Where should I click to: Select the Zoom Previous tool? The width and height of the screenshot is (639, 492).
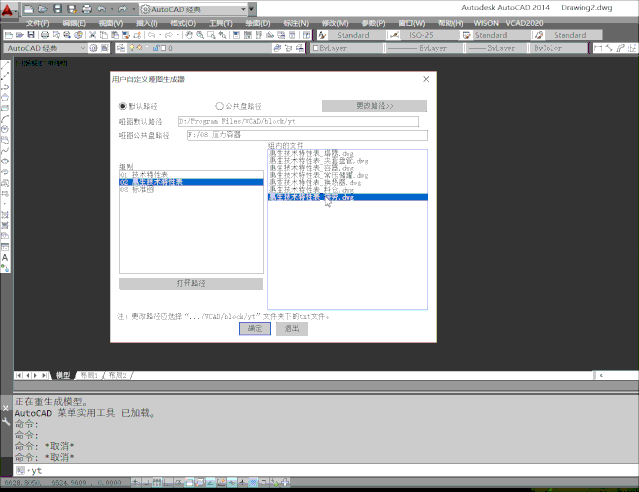pos(223,35)
